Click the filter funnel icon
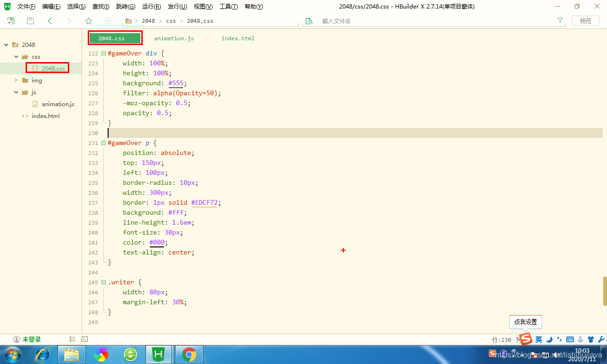Screen dimensions: 607x364 [x=560, y=21]
